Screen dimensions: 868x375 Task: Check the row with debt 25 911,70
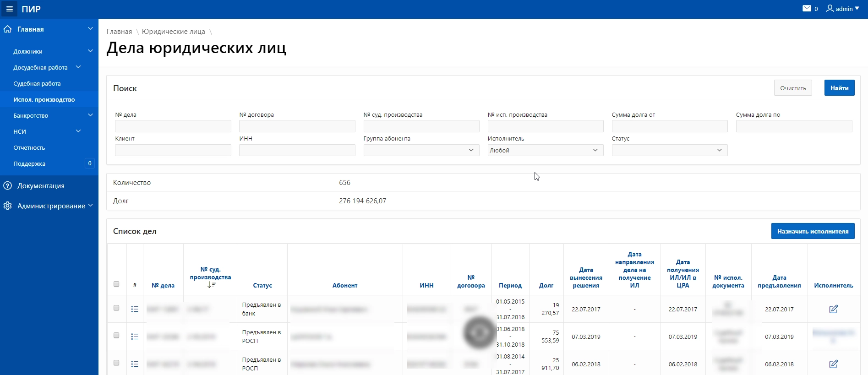[116, 363]
